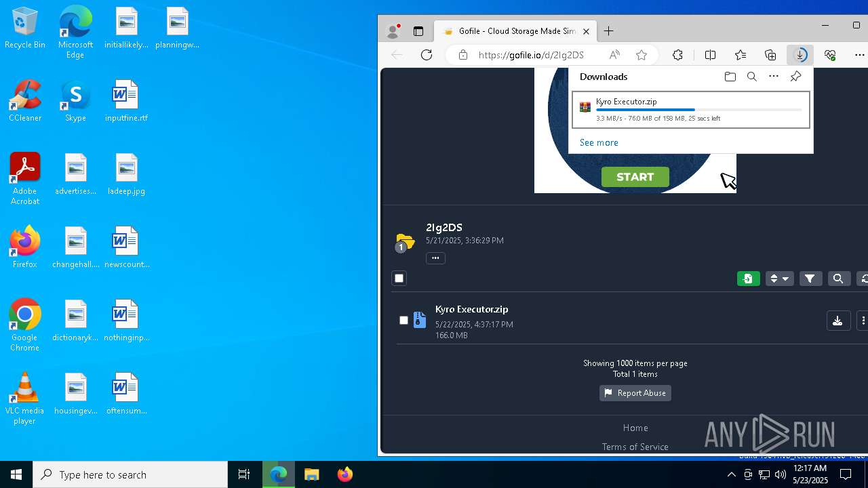Tick the select-all checkbox above file list
Image resolution: width=868 pixels, height=488 pixels.
pos(399,279)
